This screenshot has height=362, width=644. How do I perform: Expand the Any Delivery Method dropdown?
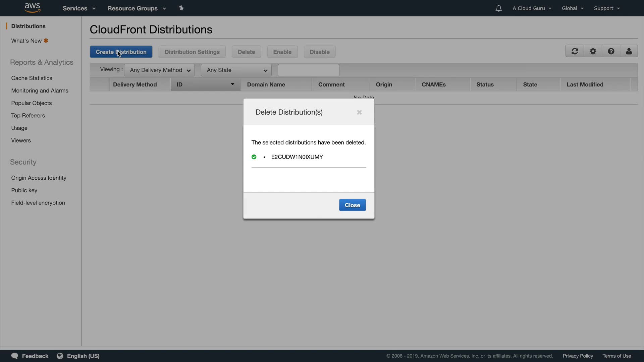pos(159,70)
